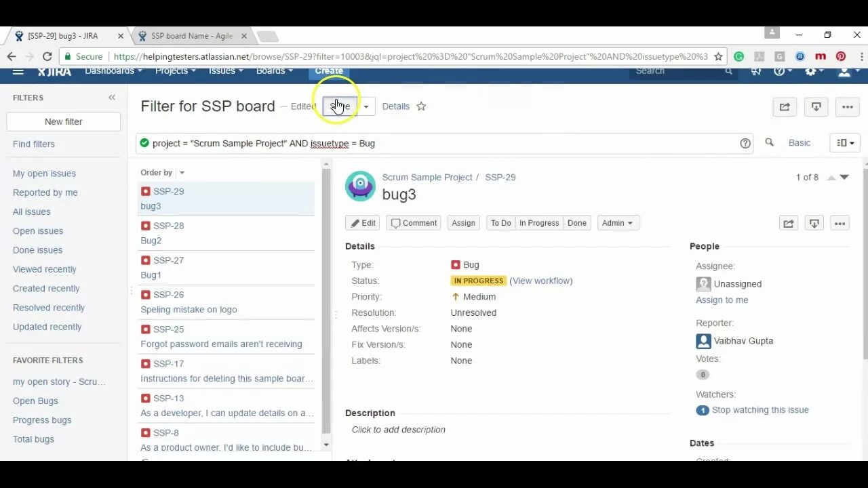Switch to SSP board Name tab
868x488 pixels.
[192, 36]
